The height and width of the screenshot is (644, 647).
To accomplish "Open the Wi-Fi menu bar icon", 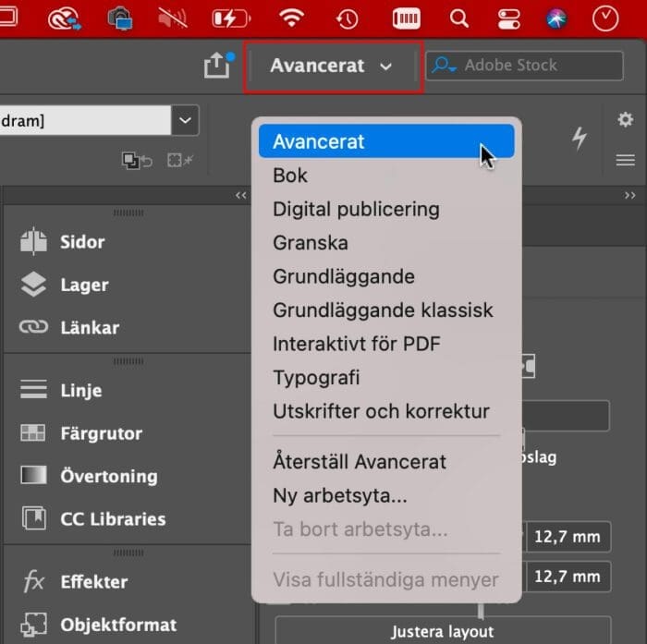I will pyautogui.click(x=291, y=18).
